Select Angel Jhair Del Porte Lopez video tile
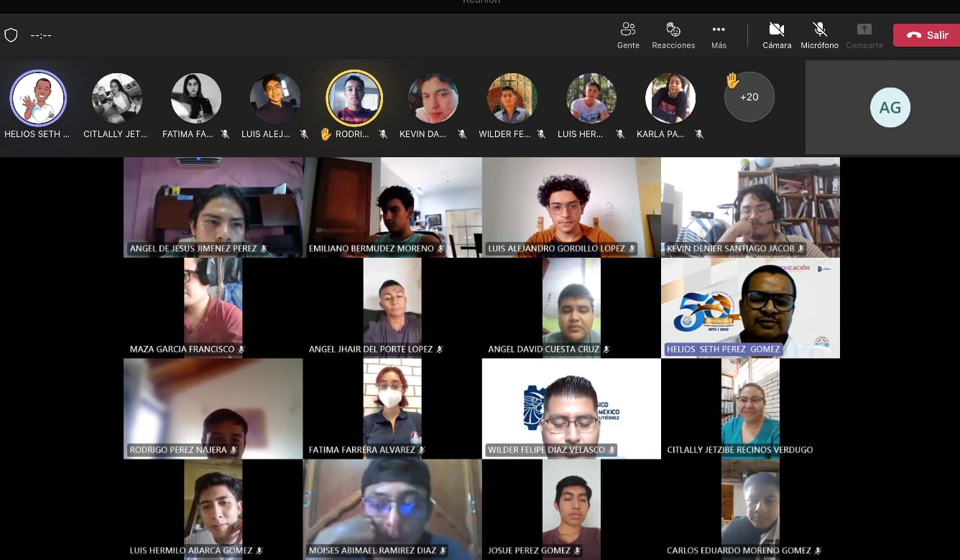 [392, 307]
